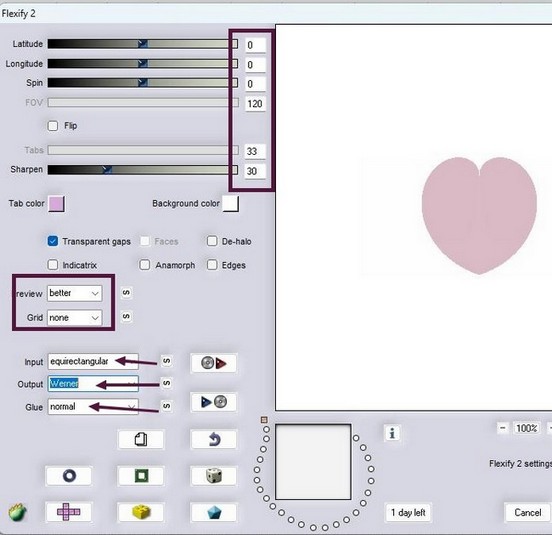Click the Sharpen slider handle

[x=107, y=170]
